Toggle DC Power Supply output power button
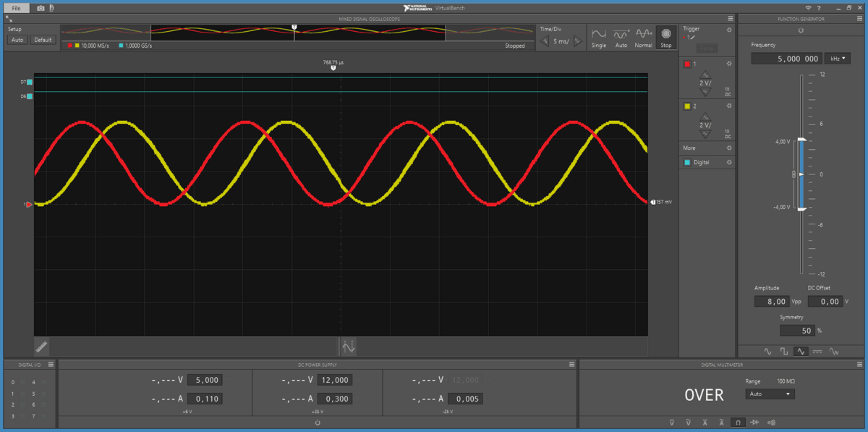Viewport: 868px width, 432px height. pyautogui.click(x=318, y=422)
